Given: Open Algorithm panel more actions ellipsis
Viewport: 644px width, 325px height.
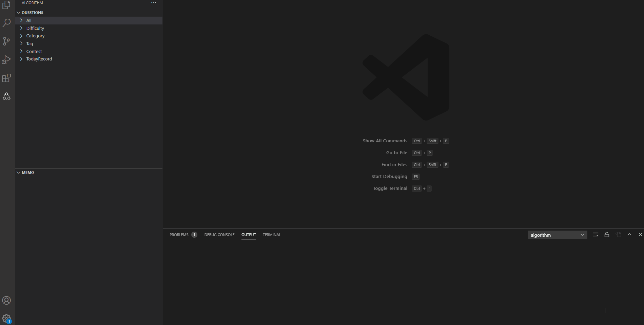Looking at the screenshot, I should tap(154, 3).
